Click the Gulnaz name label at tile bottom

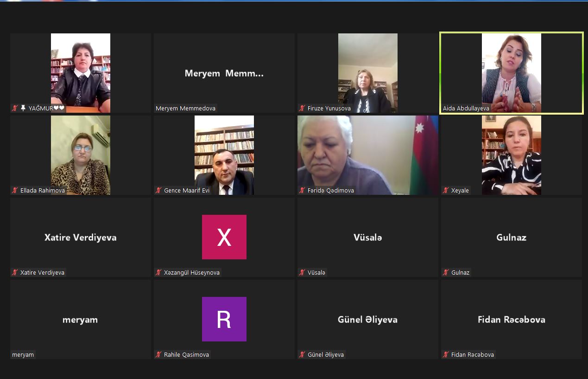tap(460, 273)
